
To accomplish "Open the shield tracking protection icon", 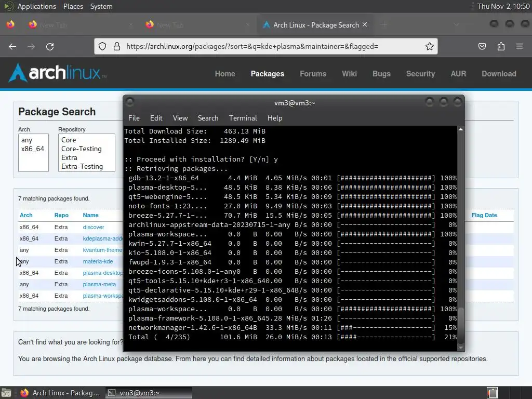I will (102, 46).
